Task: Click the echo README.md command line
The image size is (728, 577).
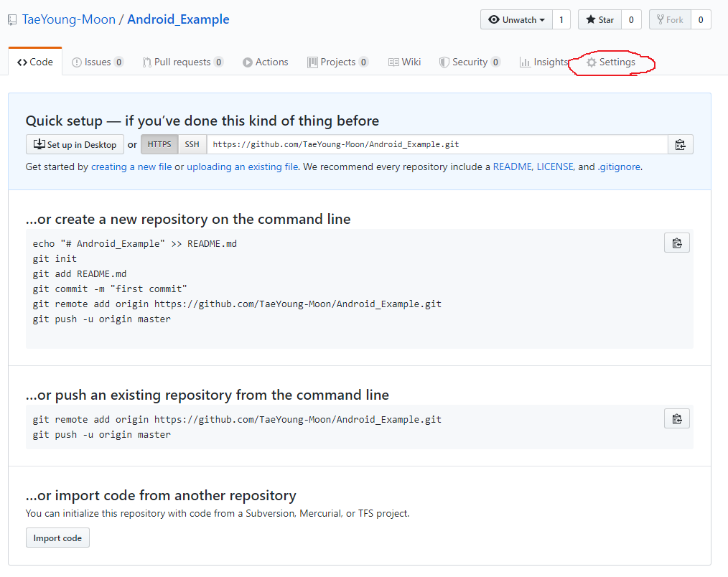Action: pyautogui.click(x=135, y=244)
